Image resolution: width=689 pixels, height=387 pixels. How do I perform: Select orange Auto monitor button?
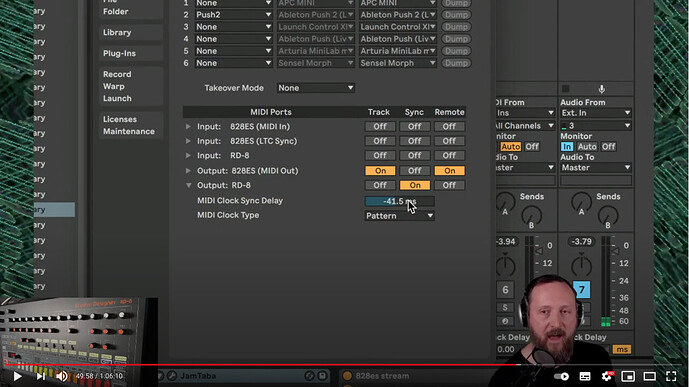tap(510, 147)
